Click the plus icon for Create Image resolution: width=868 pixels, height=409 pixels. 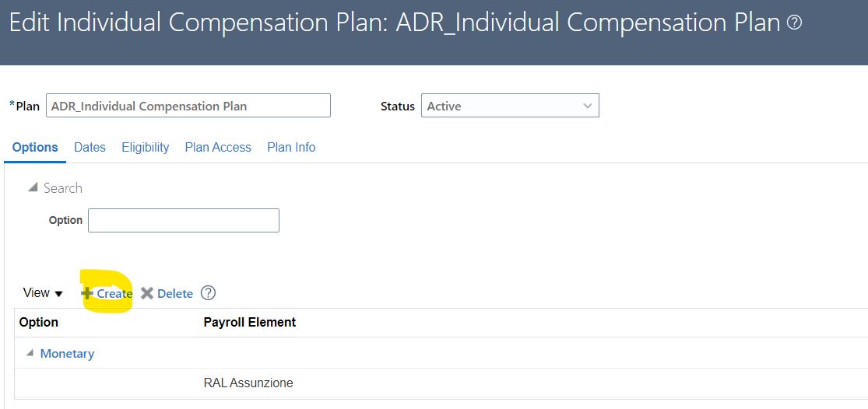click(87, 293)
